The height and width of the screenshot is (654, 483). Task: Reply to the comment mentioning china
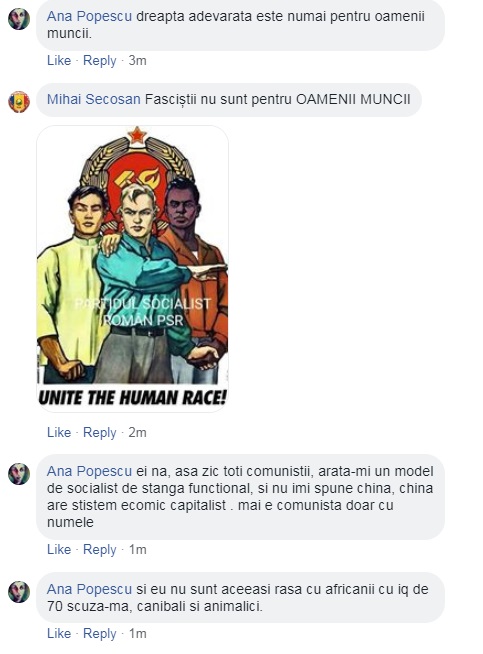[100, 550]
